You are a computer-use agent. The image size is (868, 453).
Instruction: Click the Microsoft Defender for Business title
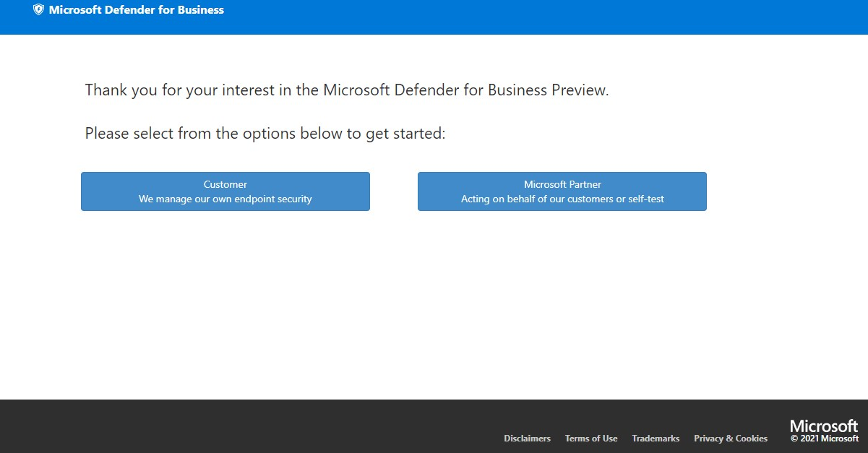137,10
